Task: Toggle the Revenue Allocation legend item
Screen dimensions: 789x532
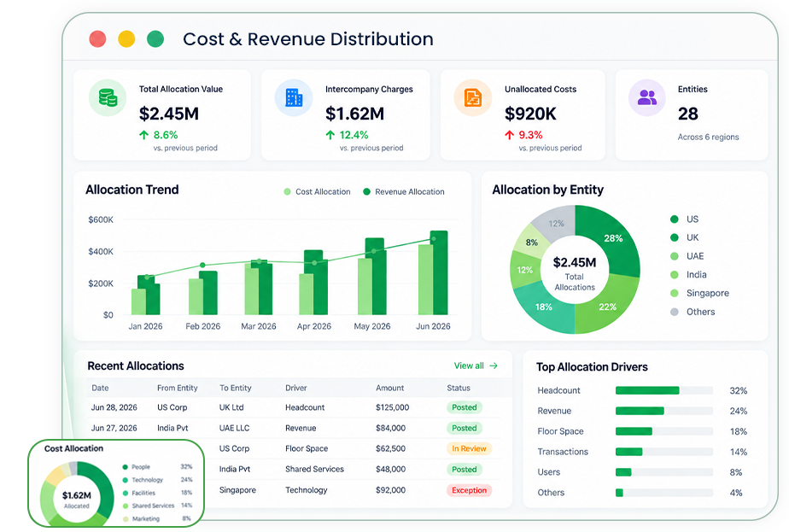Action: pos(404,192)
